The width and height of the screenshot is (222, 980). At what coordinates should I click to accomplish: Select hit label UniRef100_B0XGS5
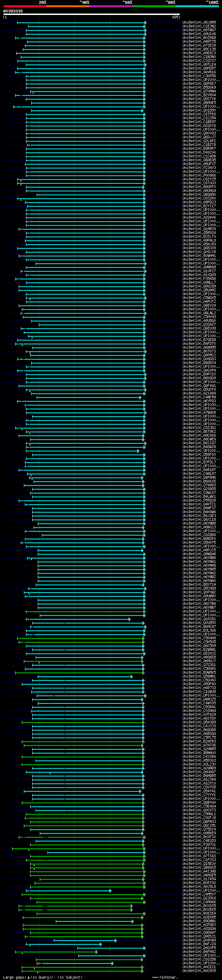pyautogui.click(x=199, y=906)
